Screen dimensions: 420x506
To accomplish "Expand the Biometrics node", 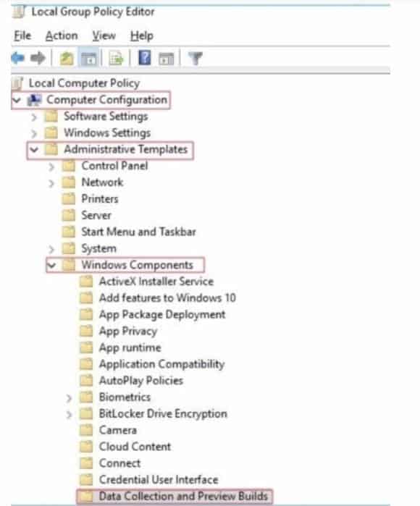I will tap(69, 398).
